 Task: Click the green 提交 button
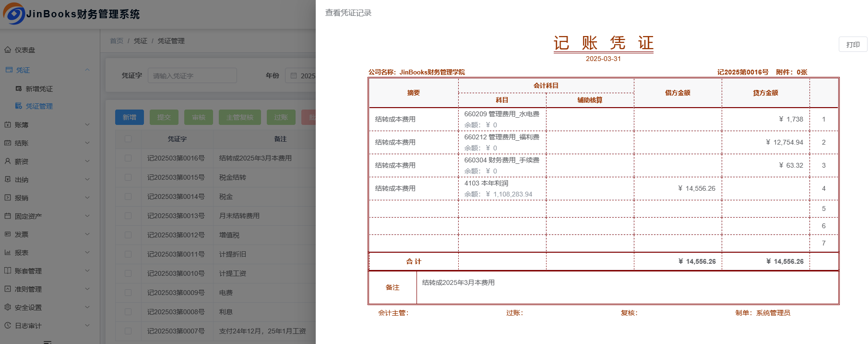coord(164,117)
